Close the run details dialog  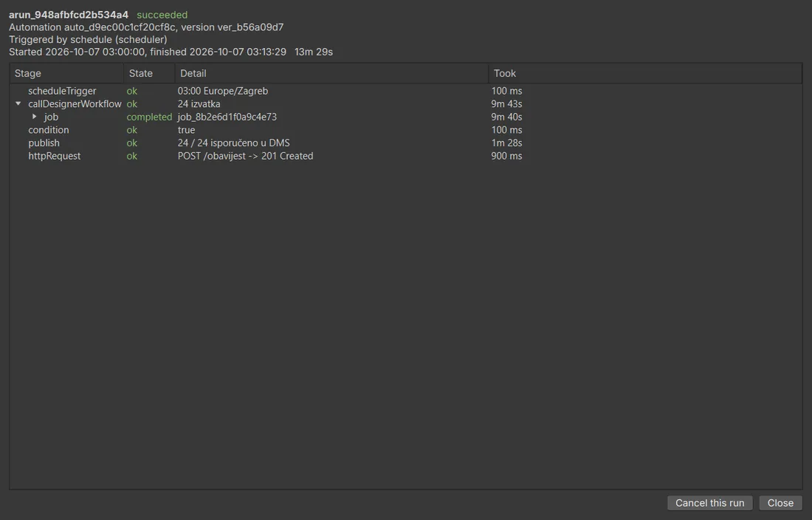point(780,503)
